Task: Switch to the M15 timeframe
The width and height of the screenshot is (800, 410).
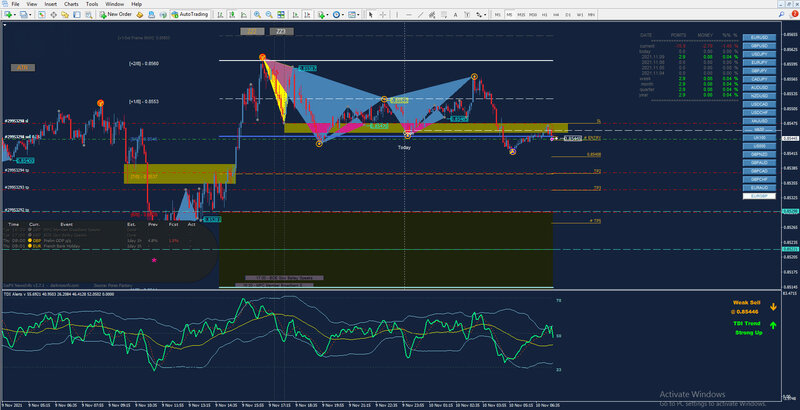Action: [521, 15]
